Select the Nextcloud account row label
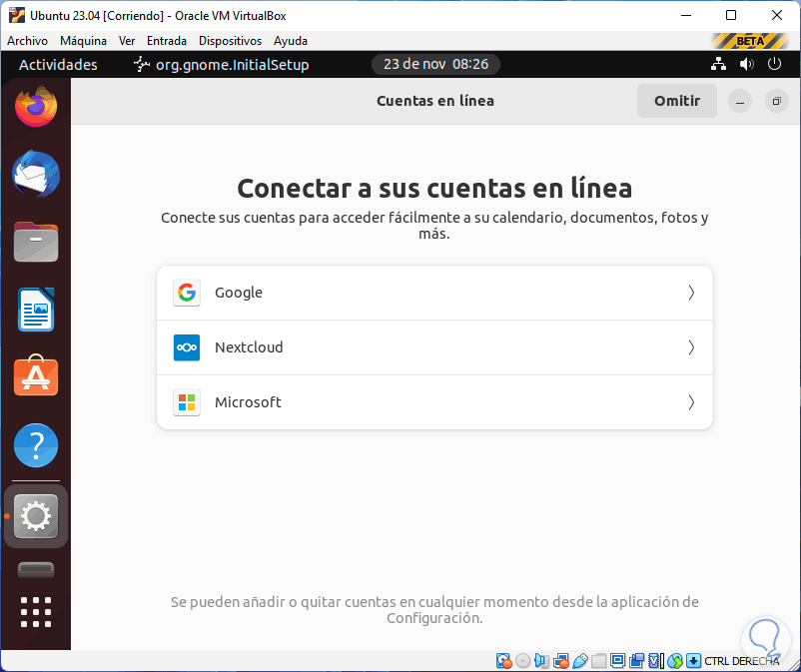Image resolution: width=801 pixels, height=672 pixels. [249, 347]
